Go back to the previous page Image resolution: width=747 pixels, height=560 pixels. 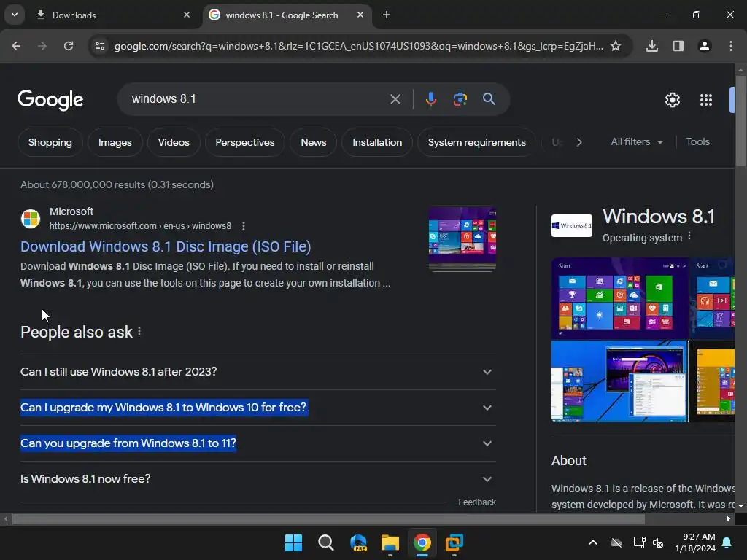(x=16, y=46)
